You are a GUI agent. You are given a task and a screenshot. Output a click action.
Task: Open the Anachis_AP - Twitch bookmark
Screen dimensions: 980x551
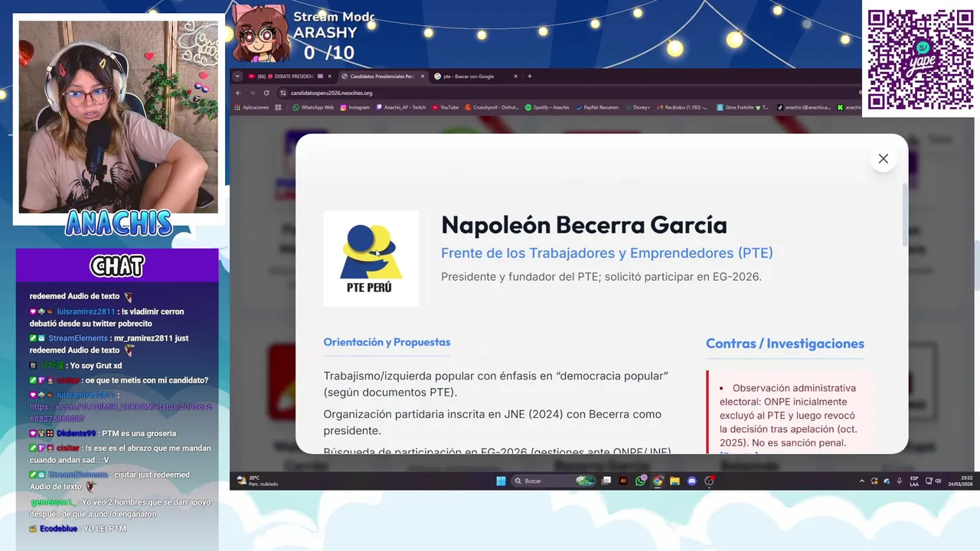pos(401,107)
